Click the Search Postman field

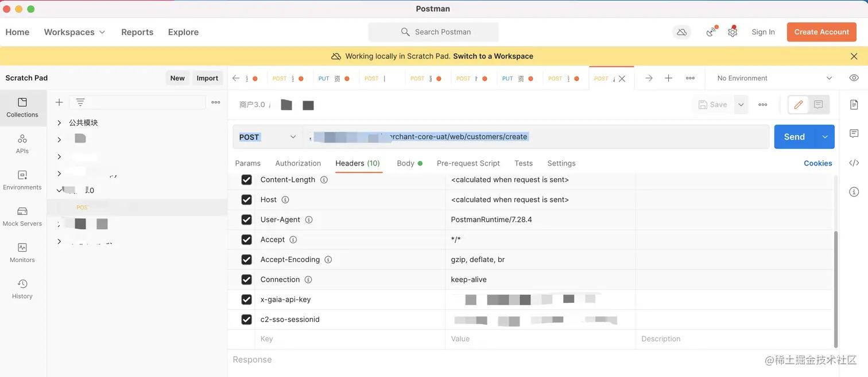pos(433,32)
